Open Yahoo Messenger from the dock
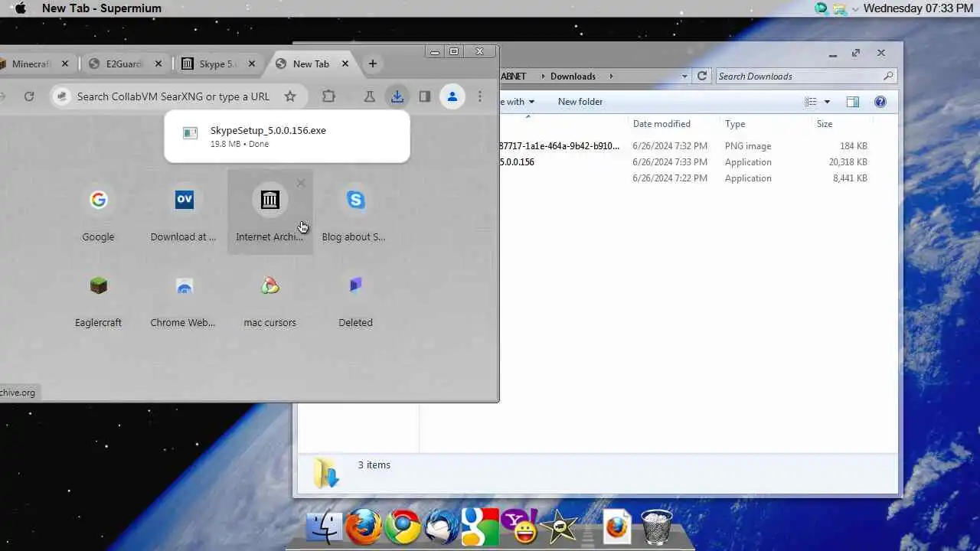The image size is (980, 551). 519,526
